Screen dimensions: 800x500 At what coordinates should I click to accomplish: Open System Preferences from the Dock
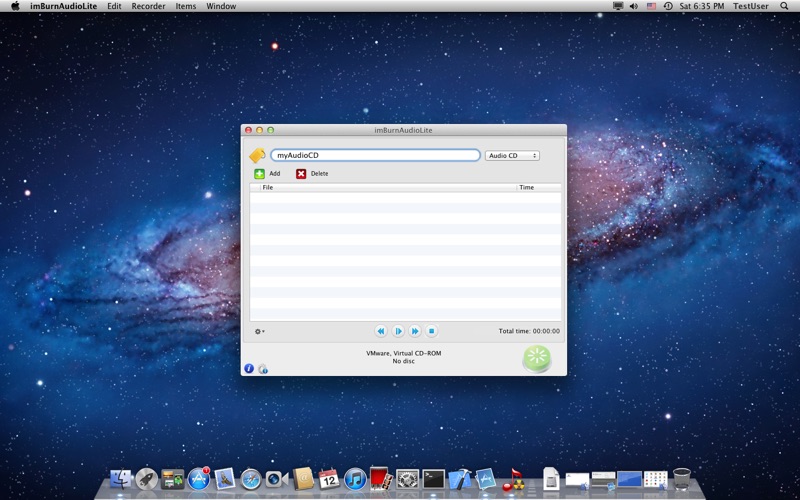(408, 480)
